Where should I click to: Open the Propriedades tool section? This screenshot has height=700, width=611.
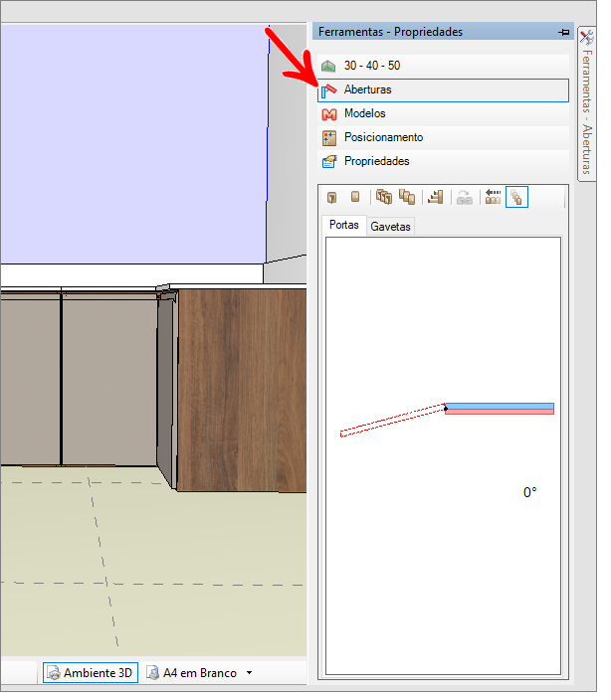click(x=443, y=162)
